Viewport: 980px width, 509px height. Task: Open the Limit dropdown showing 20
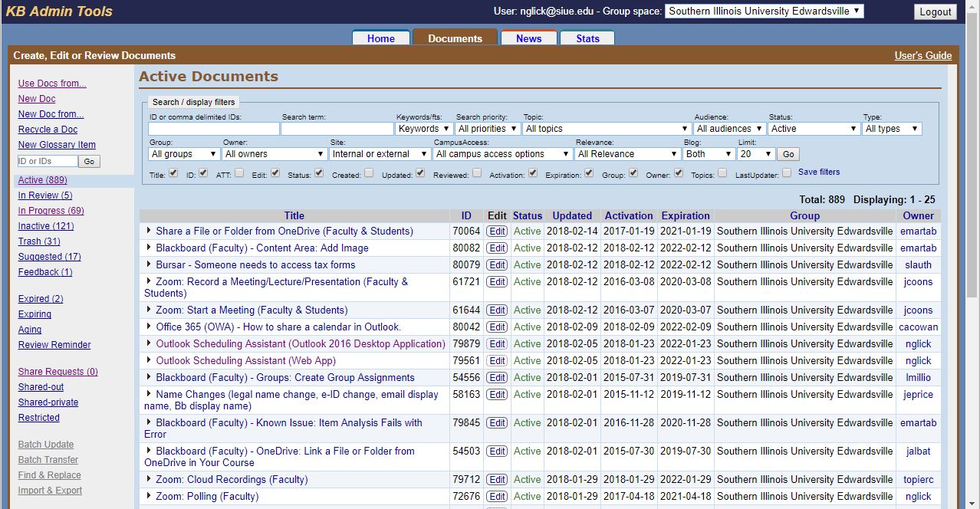pyautogui.click(x=755, y=154)
